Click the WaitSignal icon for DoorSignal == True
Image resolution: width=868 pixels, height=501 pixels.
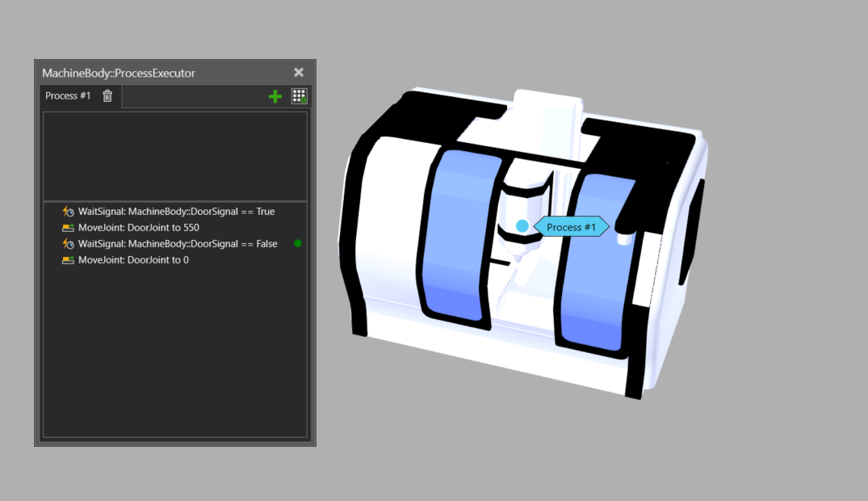click(x=69, y=211)
